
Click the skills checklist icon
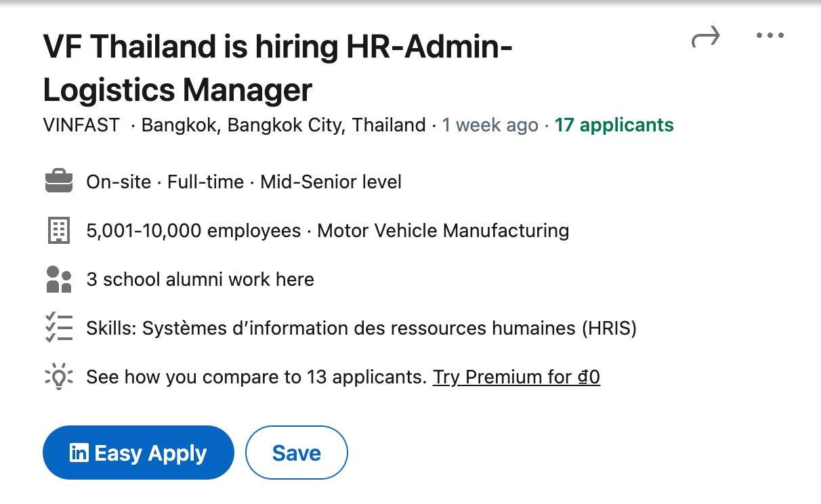click(x=59, y=328)
